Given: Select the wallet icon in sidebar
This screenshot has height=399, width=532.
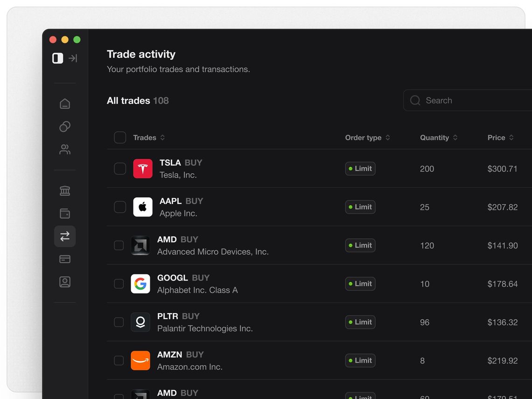Looking at the screenshot, I should [x=65, y=213].
